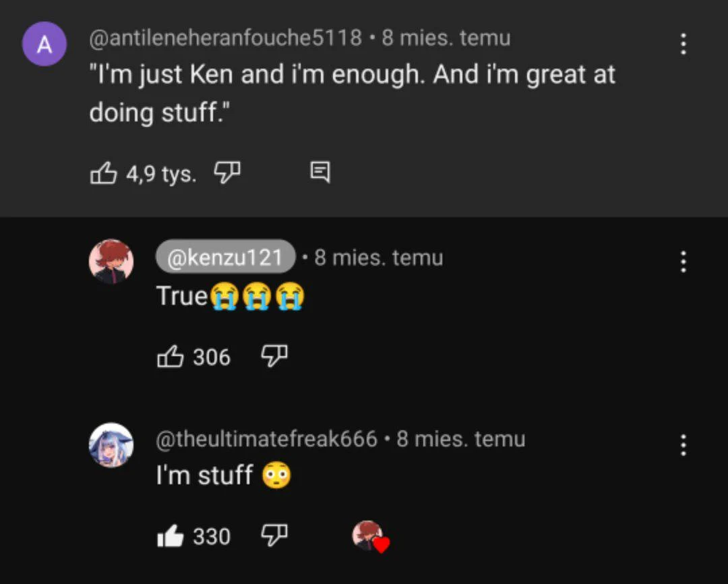
Task: Open @theultimatefreak666 channel link
Action: point(267,439)
